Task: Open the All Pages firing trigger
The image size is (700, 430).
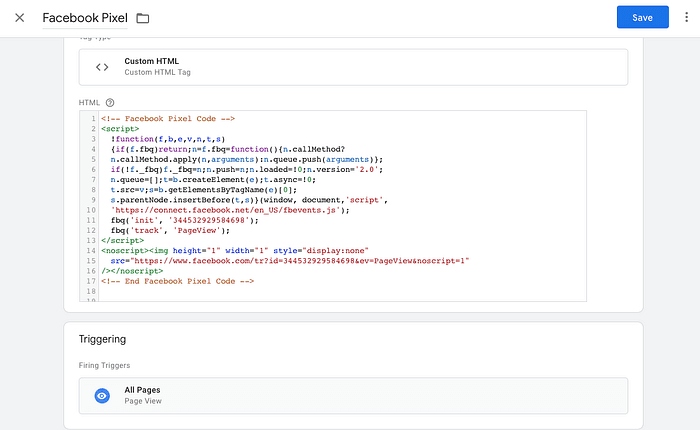Action: (x=353, y=396)
